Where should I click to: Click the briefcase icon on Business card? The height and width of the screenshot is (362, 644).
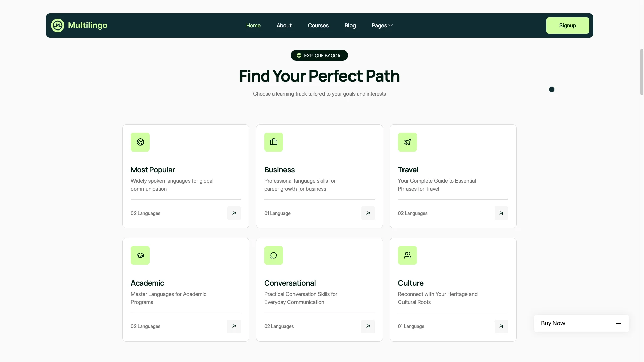tap(273, 142)
